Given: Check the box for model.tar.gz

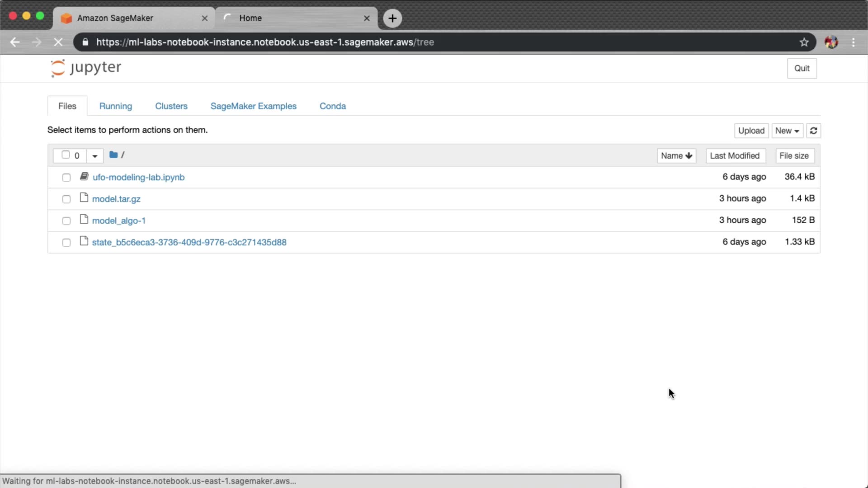Looking at the screenshot, I should [66, 199].
